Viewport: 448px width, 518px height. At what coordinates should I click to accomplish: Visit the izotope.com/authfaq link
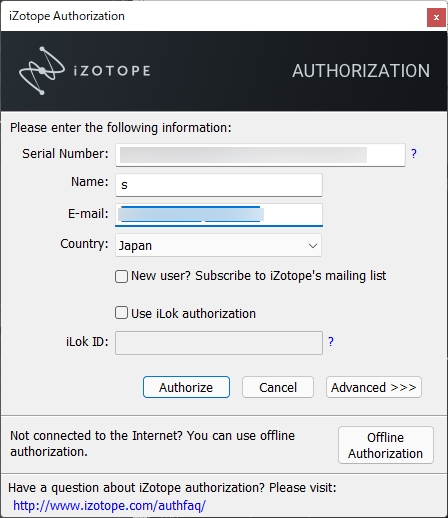[109, 506]
